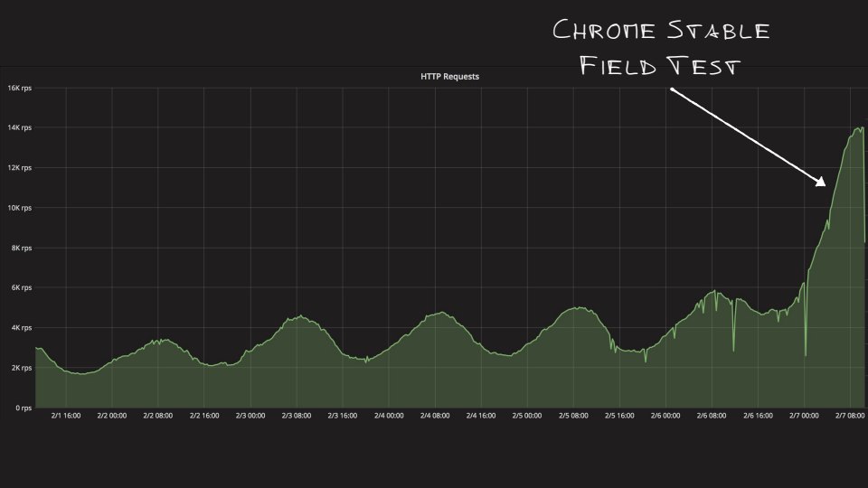Click the 2/5 08:00 time label
This screenshot has height=488, width=868.
tap(573, 416)
